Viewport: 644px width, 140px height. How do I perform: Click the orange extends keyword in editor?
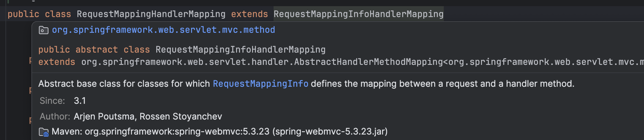249,14
